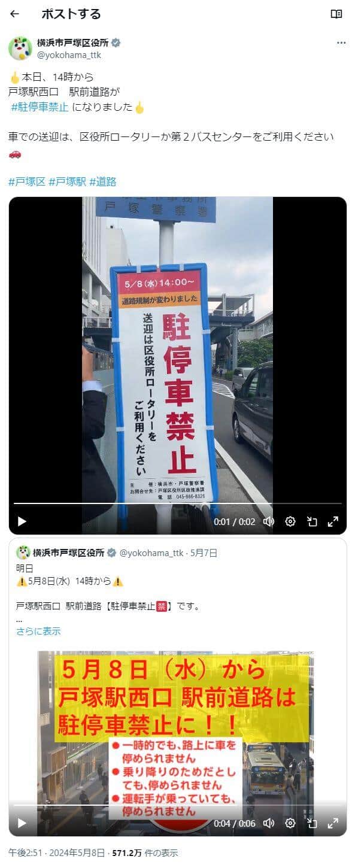Screen dimensions: 355x868
Task: Open picture-in-picture for quoted video
Action: [x=312, y=823]
